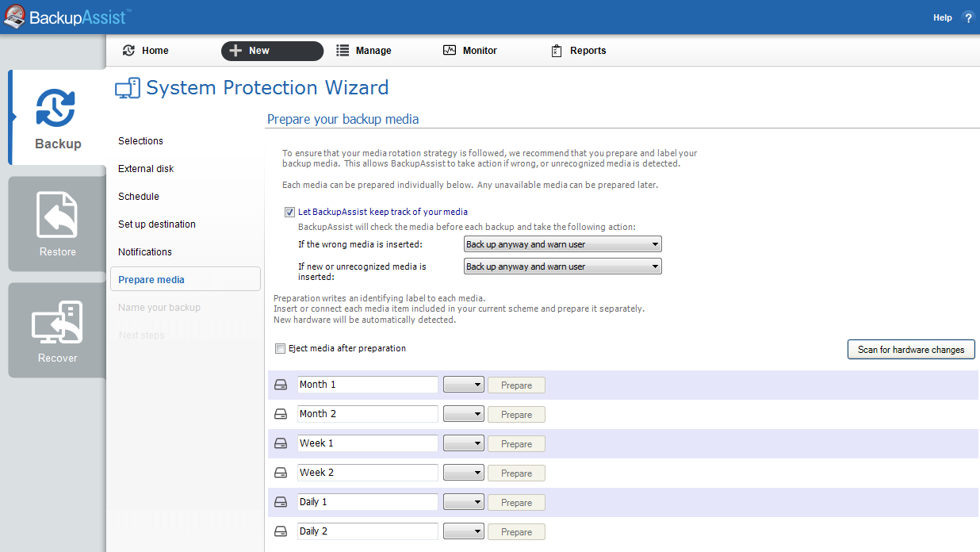Click Prepare for Week 1
980x552 pixels.
[516, 444]
